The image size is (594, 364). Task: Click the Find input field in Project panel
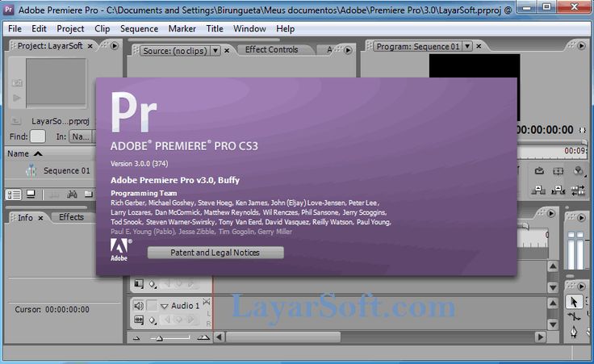[37, 136]
